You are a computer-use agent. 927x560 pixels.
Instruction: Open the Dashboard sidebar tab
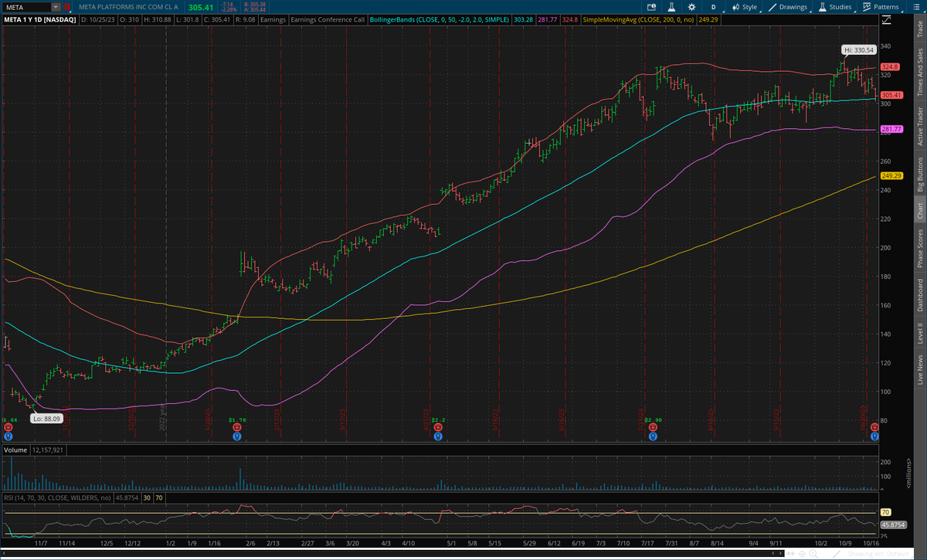coord(919,295)
